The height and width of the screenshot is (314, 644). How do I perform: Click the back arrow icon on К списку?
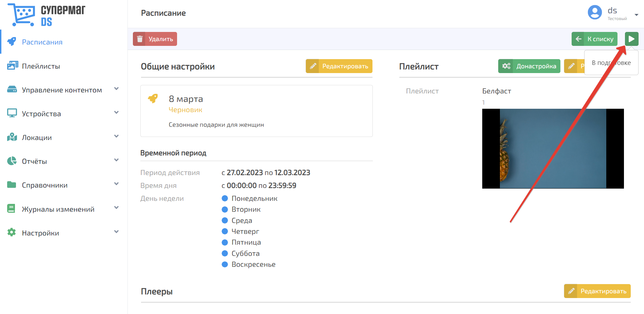pyautogui.click(x=578, y=39)
